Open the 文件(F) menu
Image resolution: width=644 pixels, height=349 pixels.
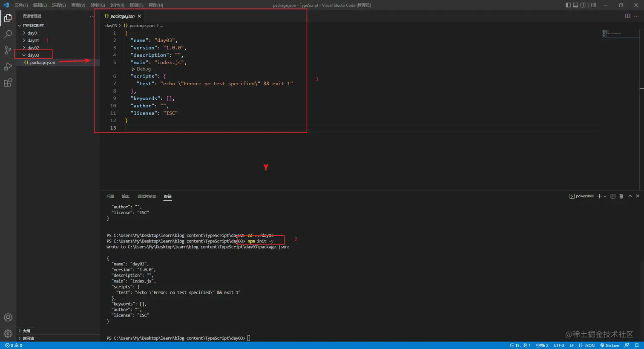coord(21,5)
